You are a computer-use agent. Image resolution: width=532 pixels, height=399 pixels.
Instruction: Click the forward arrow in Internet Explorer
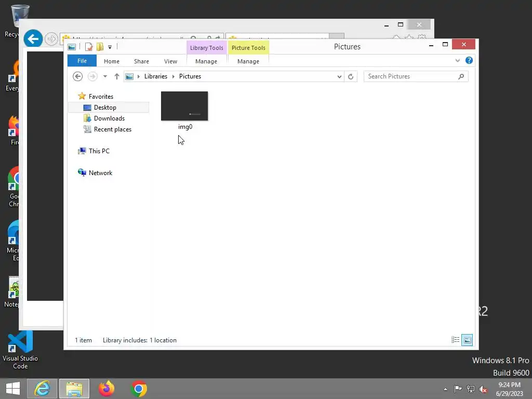click(51, 39)
